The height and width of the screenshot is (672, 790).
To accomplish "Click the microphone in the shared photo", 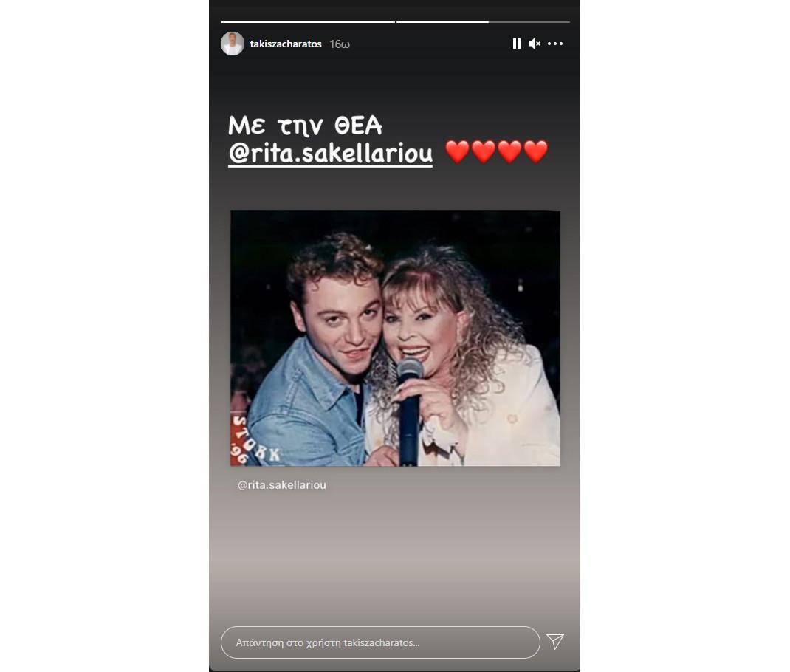I will point(409,411).
